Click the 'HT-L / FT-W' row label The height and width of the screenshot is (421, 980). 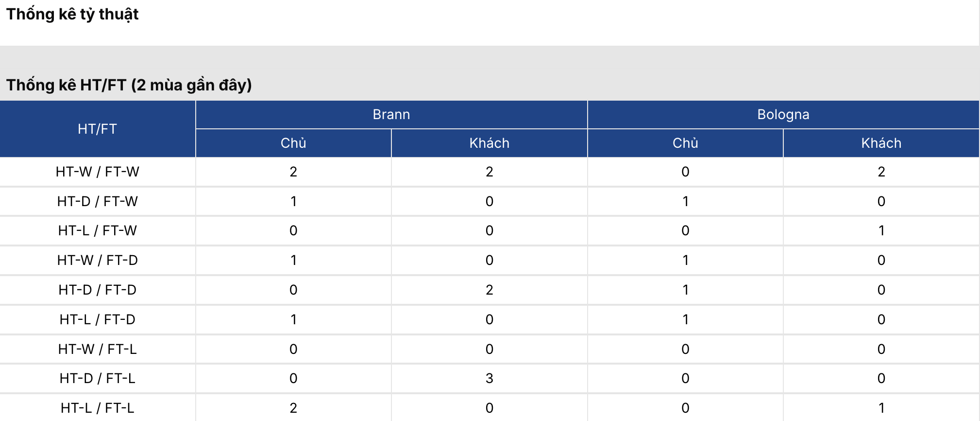pyautogui.click(x=98, y=230)
